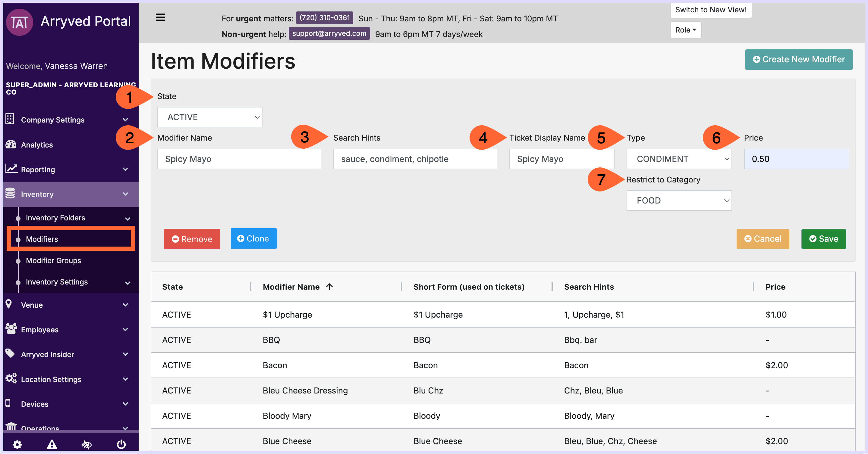
Task: Open Restrict to Category FOOD dropdown
Action: 679,201
